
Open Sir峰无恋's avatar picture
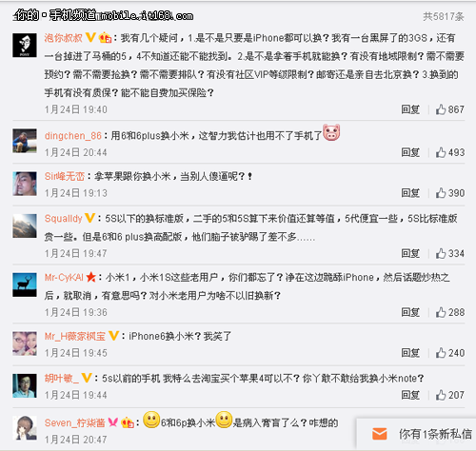[25, 184]
